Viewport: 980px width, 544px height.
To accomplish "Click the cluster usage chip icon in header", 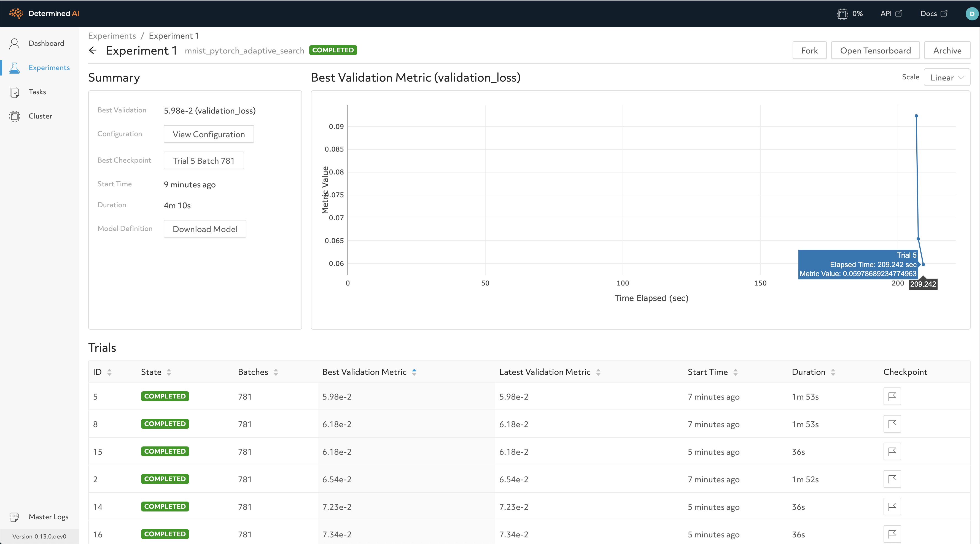I will point(842,14).
